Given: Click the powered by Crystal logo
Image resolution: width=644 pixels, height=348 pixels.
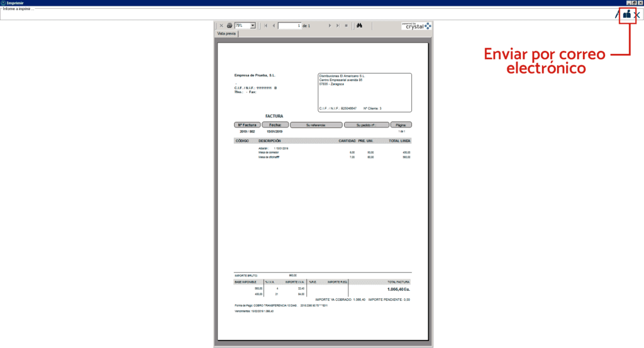Looking at the screenshot, I should (416, 26).
